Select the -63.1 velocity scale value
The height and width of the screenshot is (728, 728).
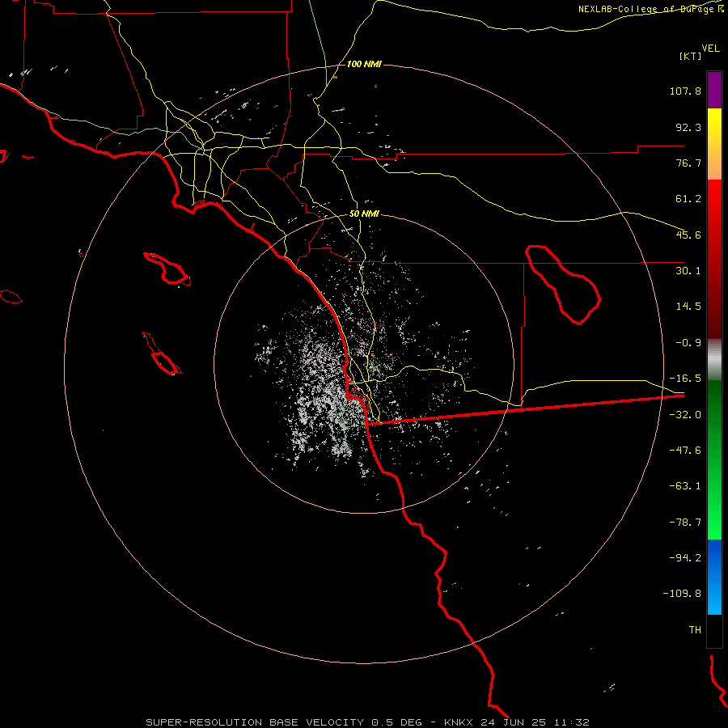pyautogui.click(x=685, y=486)
